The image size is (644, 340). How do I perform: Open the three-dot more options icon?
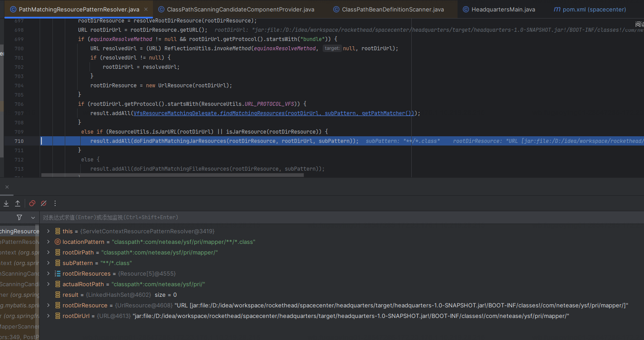55,203
